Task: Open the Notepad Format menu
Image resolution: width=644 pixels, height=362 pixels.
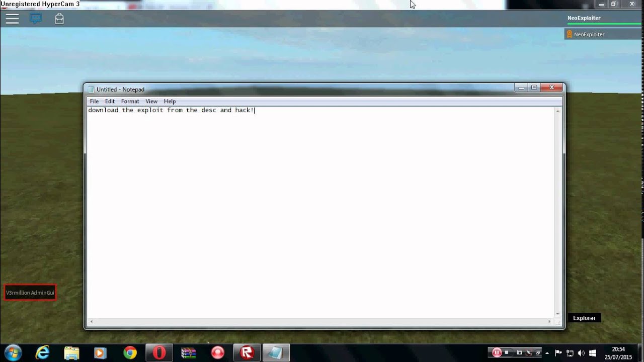Action: [x=130, y=101]
